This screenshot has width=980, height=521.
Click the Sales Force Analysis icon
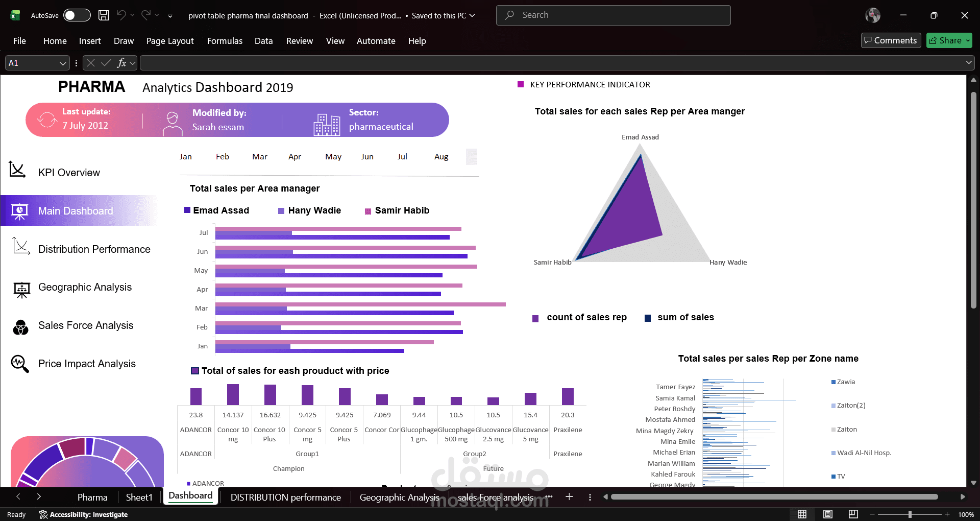[20, 327]
